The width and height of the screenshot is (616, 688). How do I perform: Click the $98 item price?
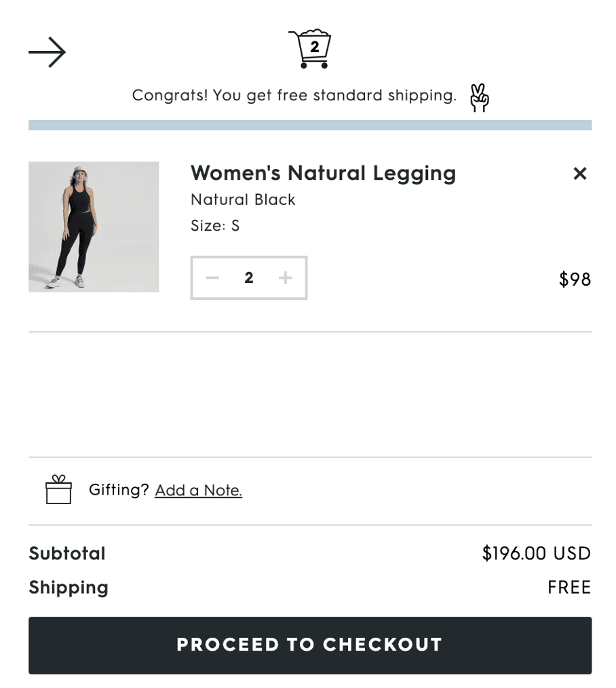click(x=575, y=279)
